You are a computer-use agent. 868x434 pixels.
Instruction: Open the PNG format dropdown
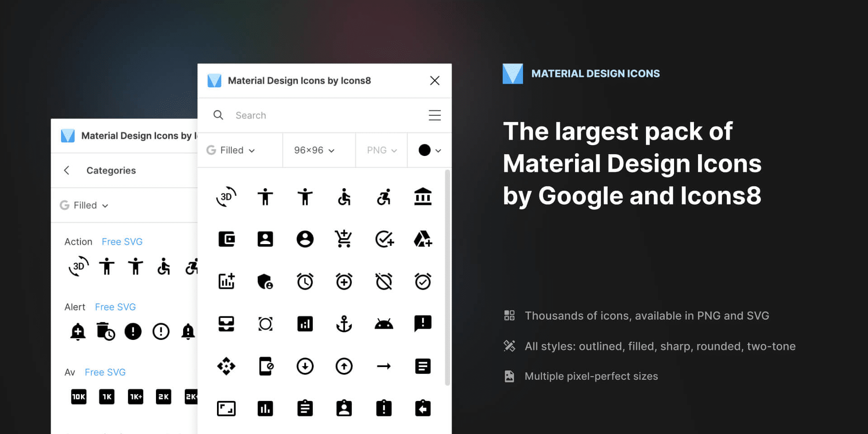tap(381, 150)
